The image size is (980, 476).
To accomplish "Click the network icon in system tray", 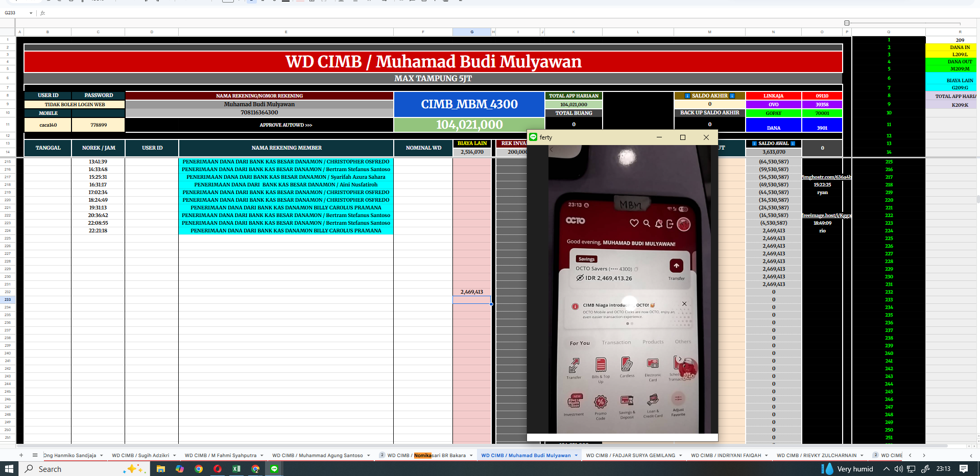I will point(911,469).
